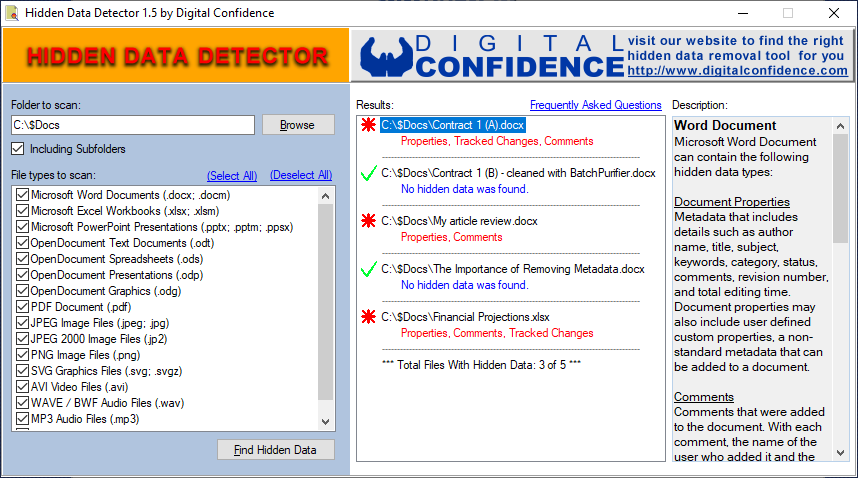Viewport: 858px width, 478px height.
Task: Click the Folder to scan input field
Action: [x=133, y=125]
